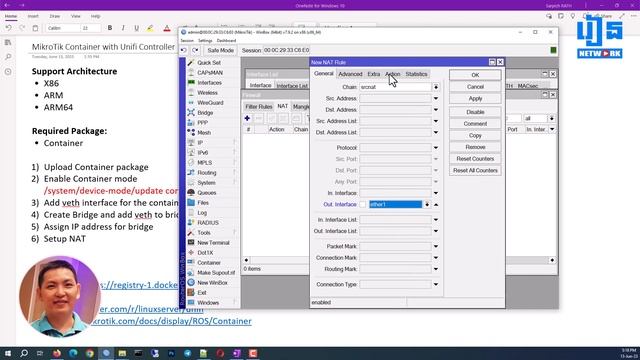The height and width of the screenshot is (360, 640).
Task: Switch to Extra tab in NAT rule
Action: (x=373, y=74)
